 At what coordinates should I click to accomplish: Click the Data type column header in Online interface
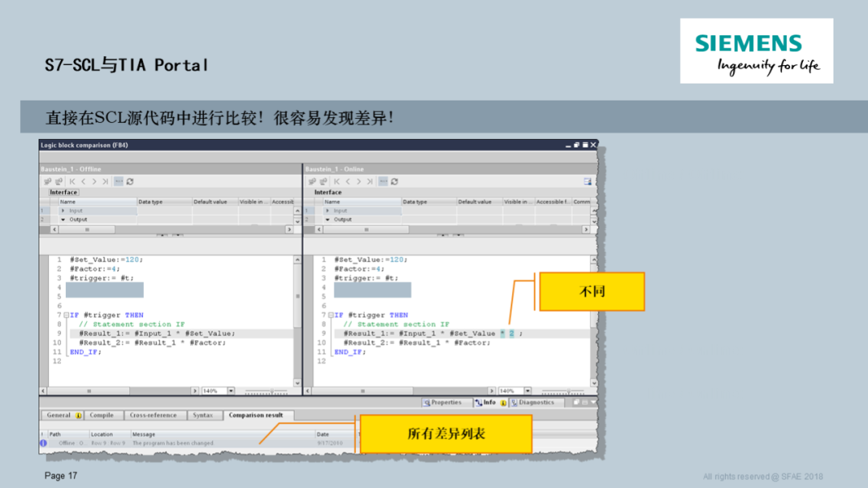click(428, 202)
